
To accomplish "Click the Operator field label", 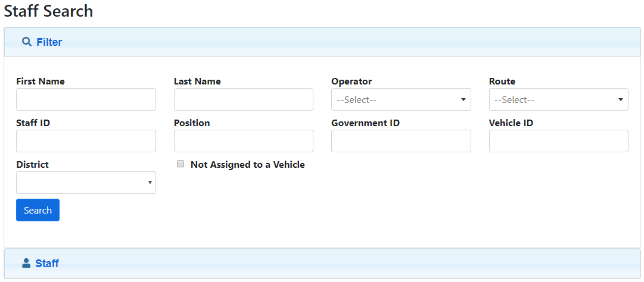I will [351, 82].
